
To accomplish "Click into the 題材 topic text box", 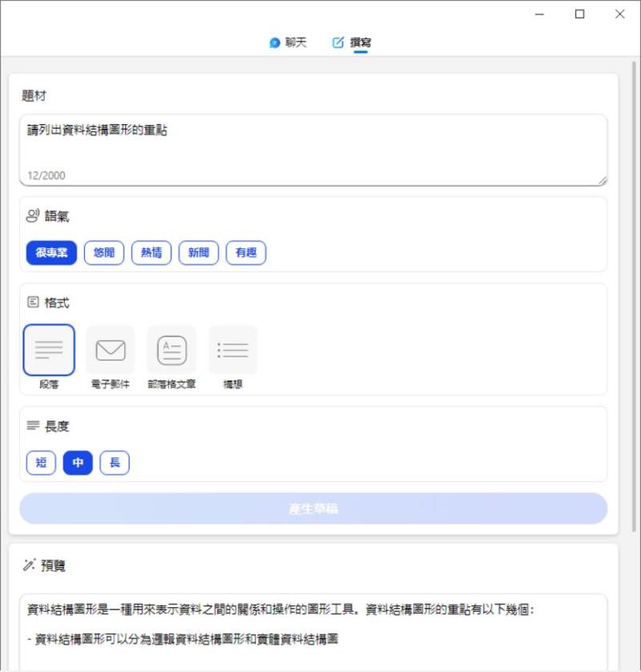I will click(313, 150).
